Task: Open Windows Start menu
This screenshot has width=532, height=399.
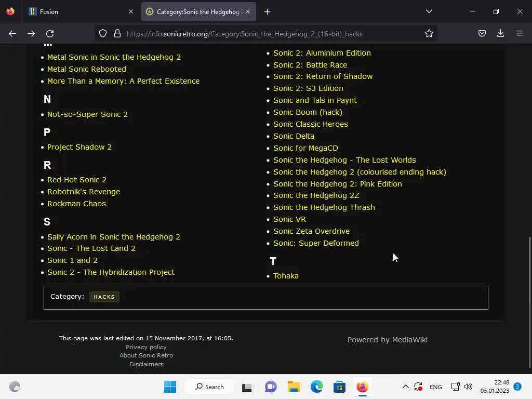Action: 170,387
